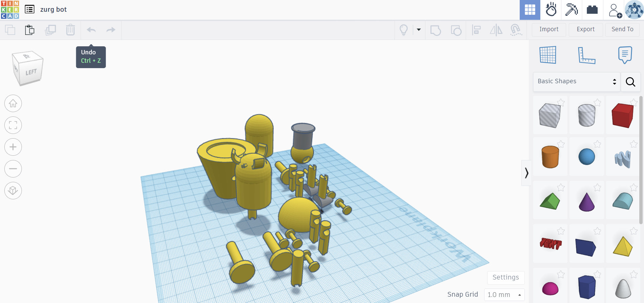
Task: Favorite the red Box shape star
Action: pos(634,102)
